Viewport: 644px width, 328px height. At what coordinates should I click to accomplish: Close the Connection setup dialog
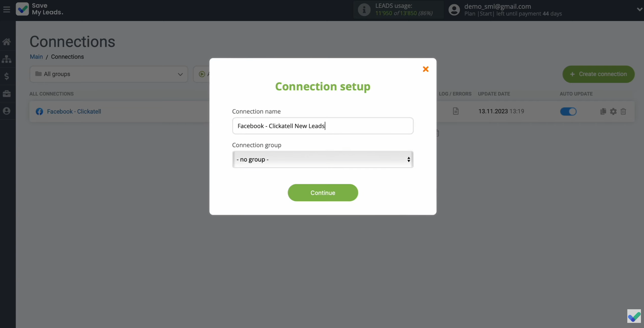click(x=425, y=69)
